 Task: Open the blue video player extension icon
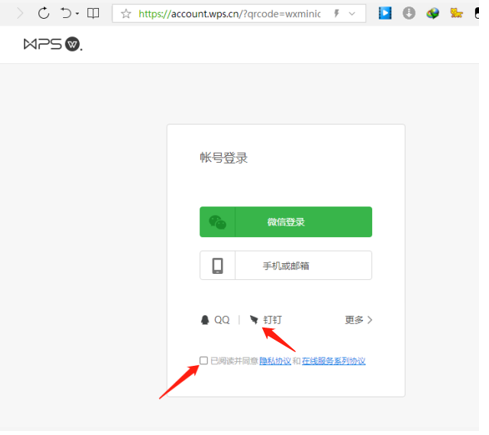(x=385, y=13)
